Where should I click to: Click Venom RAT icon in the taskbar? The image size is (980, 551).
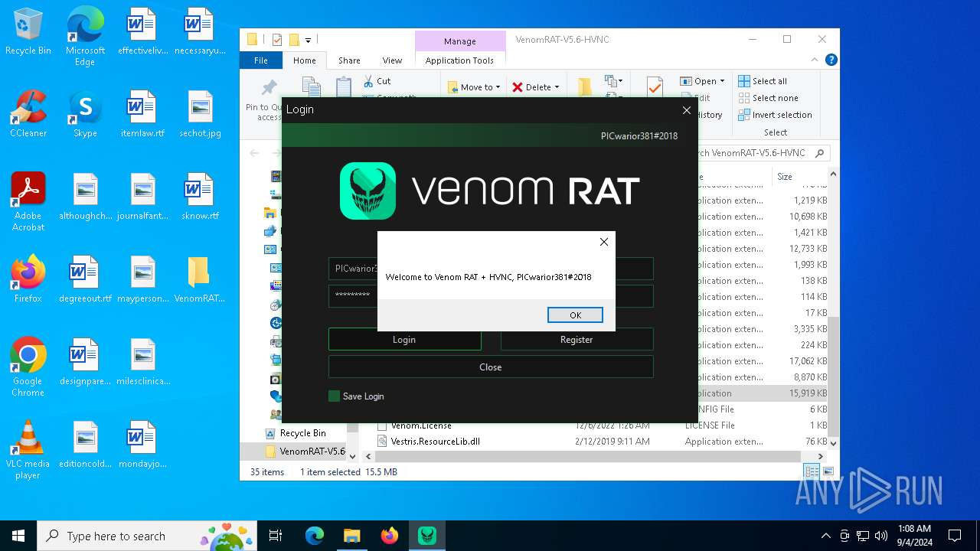pyautogui.click(x=426, y=536)
